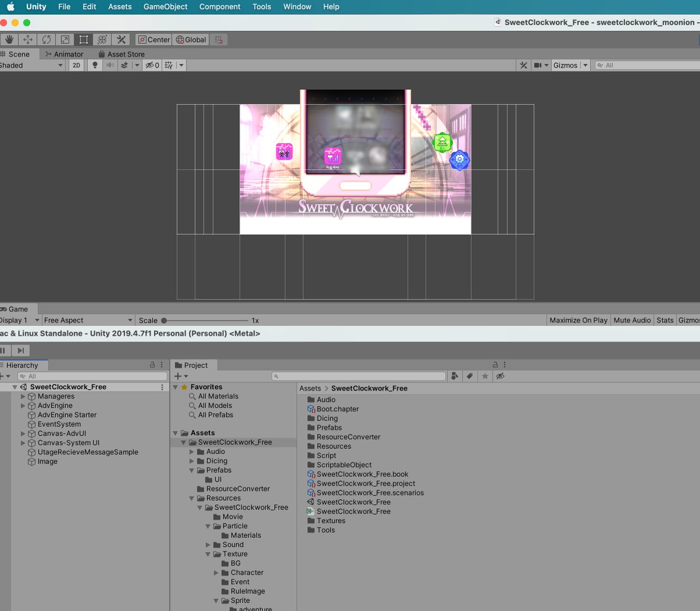Click the grid snapping icon
700x611 pixels.
(x=219, y=40)
